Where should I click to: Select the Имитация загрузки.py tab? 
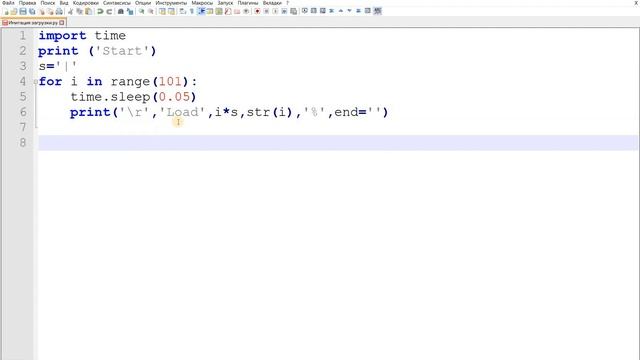(x=33, y=23)
